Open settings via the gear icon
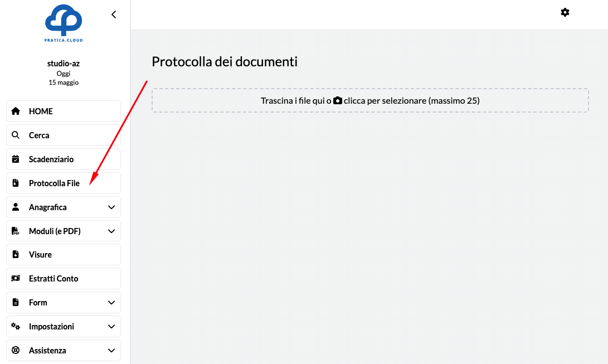Image resolution: width=608 pixels, height=364 pixels. [x=565, y=12]
